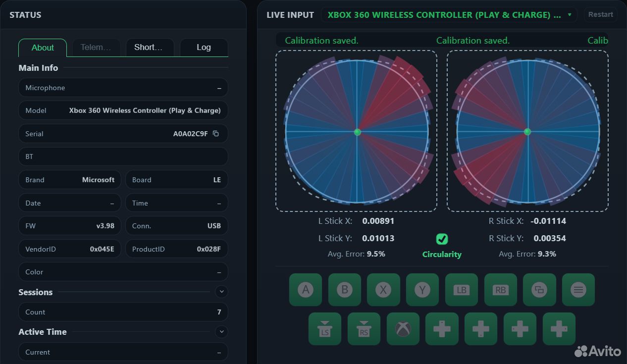
Task: Select the Model row value text
Action: click(145, 110)
